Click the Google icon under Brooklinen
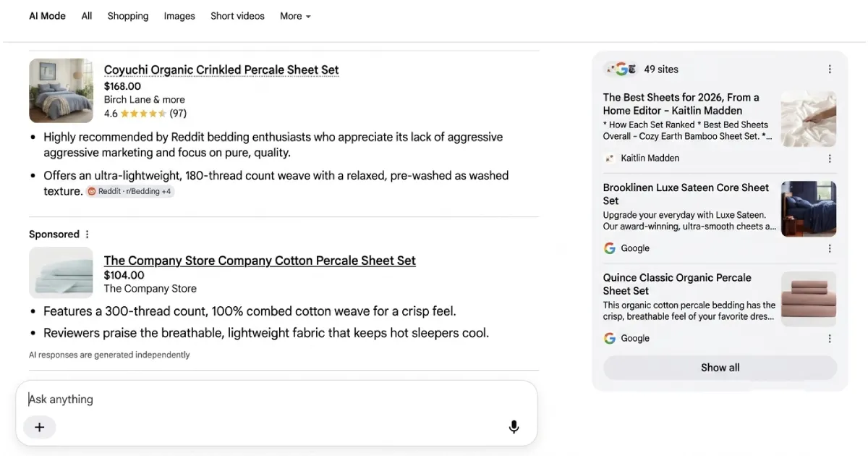Image resolution: width=868 pixels, height=456 pixels. [610, 248]
